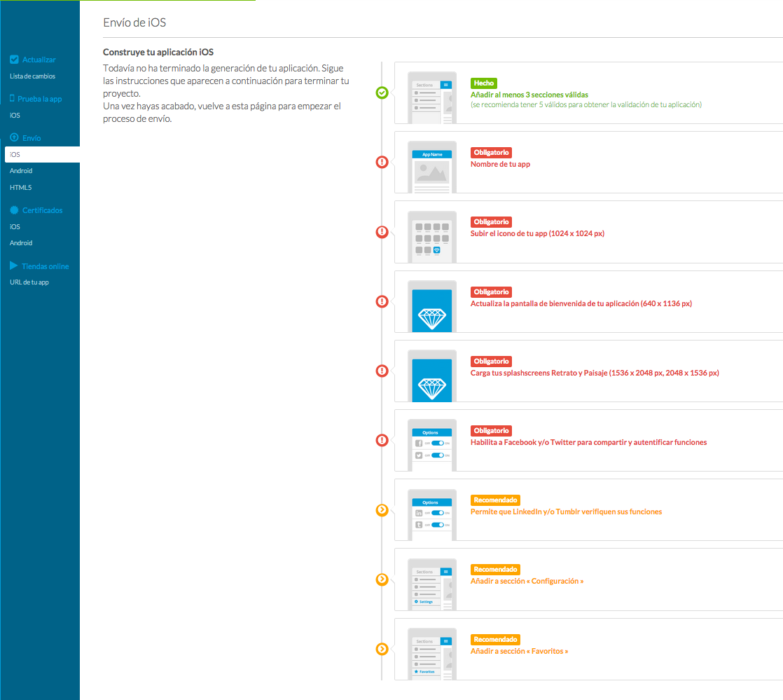783x700 pixels.
Task: Click the Actualizar checkmark icon in sidebar
Action: click(14, 60)
